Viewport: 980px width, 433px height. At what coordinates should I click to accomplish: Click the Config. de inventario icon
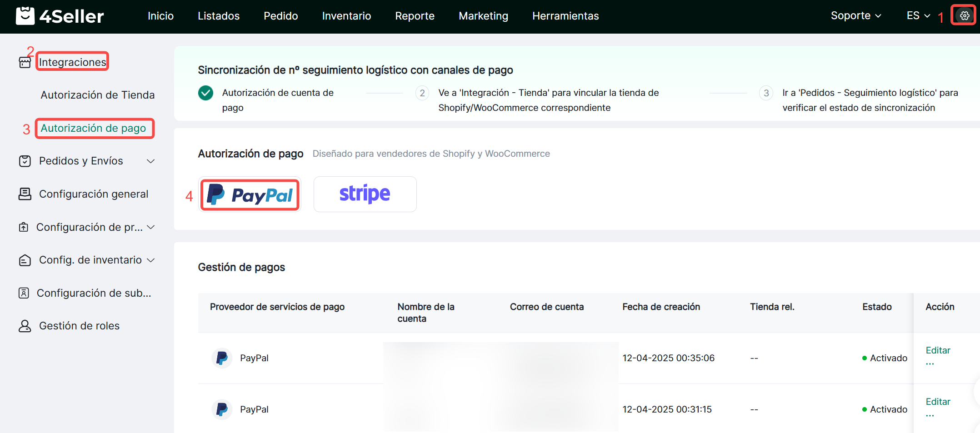pyautogui.click(x=25, y=260)
